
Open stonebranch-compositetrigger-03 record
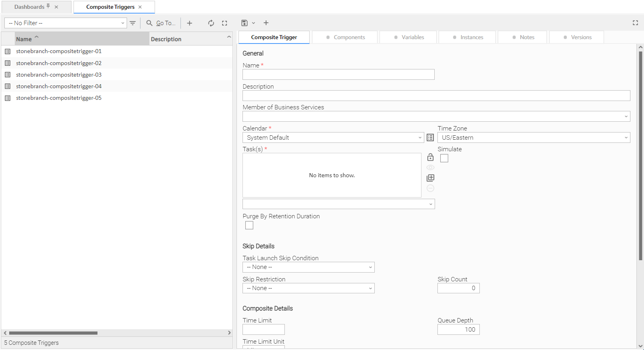[x=59, y=75]
